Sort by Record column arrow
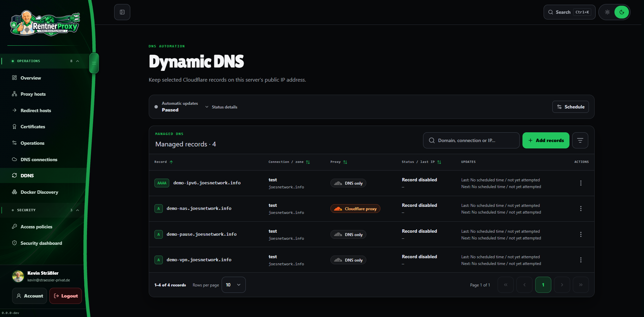Viewport: 644px width, 317px height. coord(171,162)
